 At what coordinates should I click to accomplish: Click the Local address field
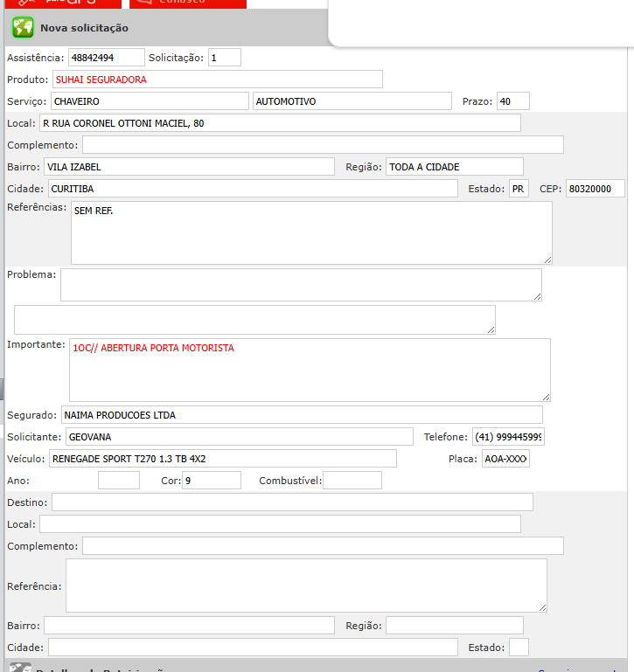tap(280, 123)
